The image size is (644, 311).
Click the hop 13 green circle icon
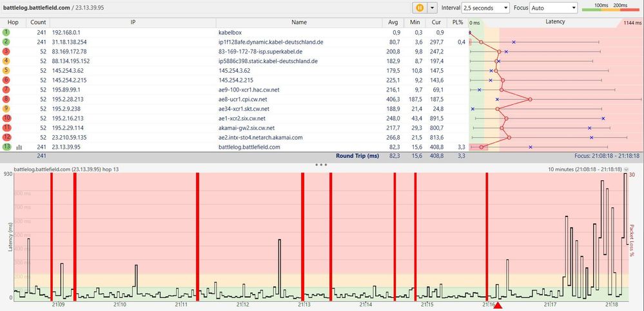(6, 147)
